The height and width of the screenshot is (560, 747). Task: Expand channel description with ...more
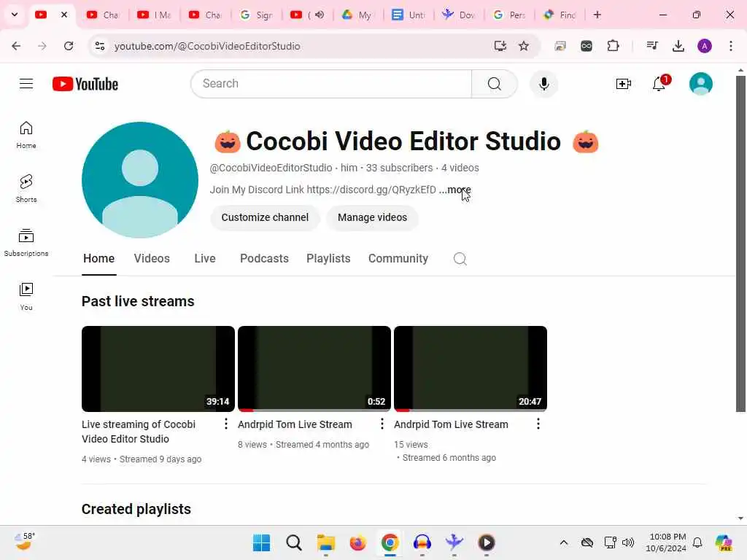455,190
